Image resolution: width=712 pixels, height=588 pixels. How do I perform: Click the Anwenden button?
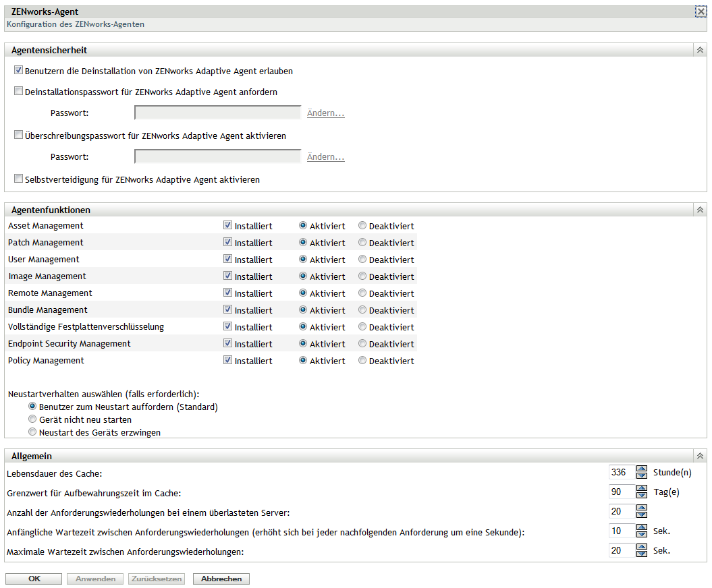[x=95, y=579]
